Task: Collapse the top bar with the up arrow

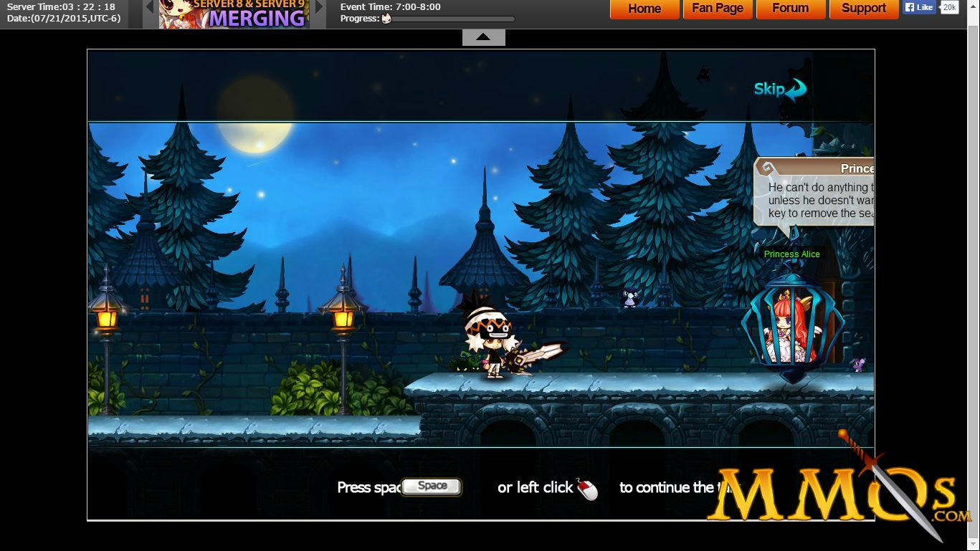Action: pos(484,37)
